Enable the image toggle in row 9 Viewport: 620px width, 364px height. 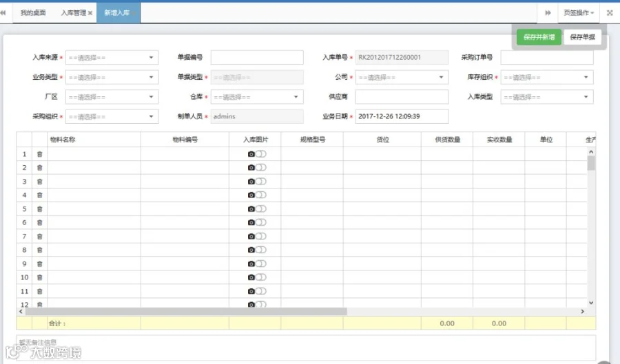[x=261, y=264]
